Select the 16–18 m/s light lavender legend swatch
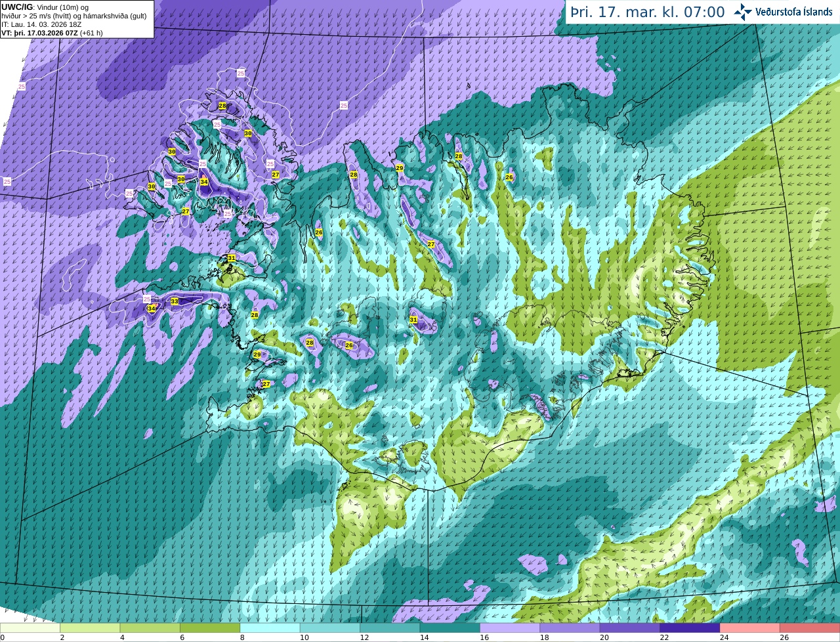840x642 pixels. [510, 628]
